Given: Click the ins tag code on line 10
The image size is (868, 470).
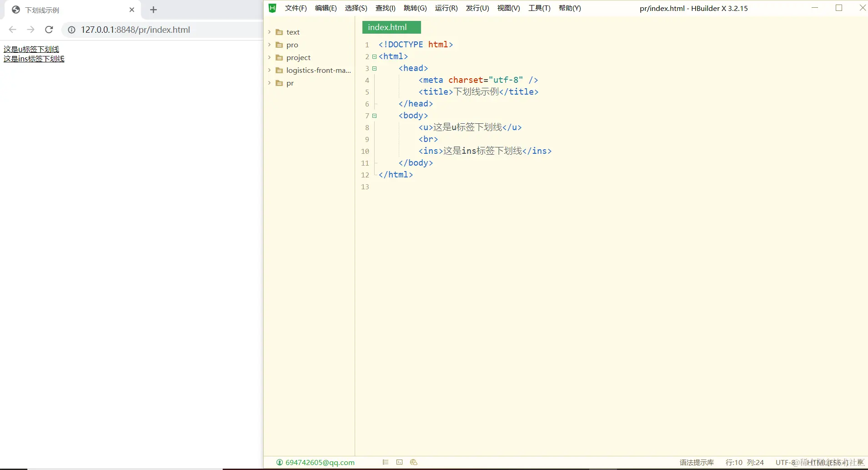Looking at the screenshot, I should click(x=485, y=151).
